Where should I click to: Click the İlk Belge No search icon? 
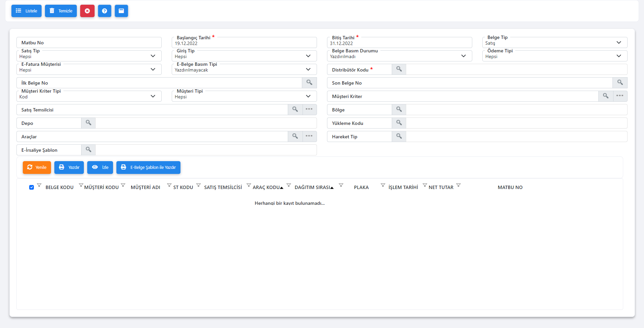point(309,83)
